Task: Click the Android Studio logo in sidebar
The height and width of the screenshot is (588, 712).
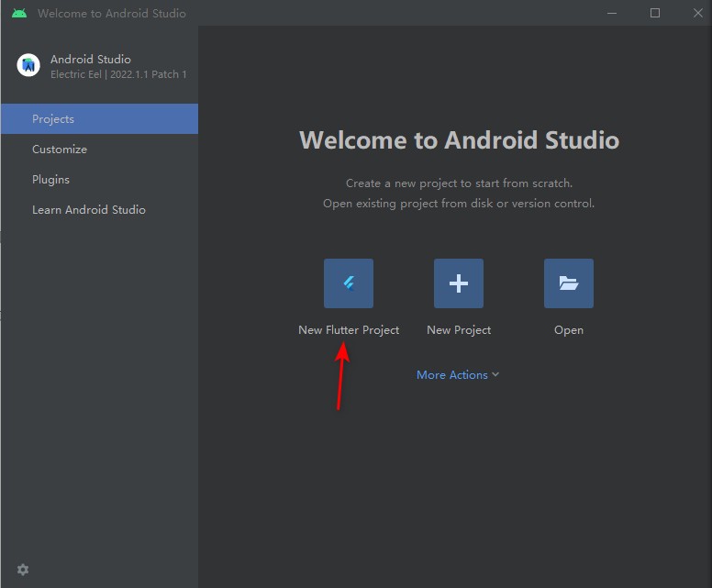Action: click(28, 65)
